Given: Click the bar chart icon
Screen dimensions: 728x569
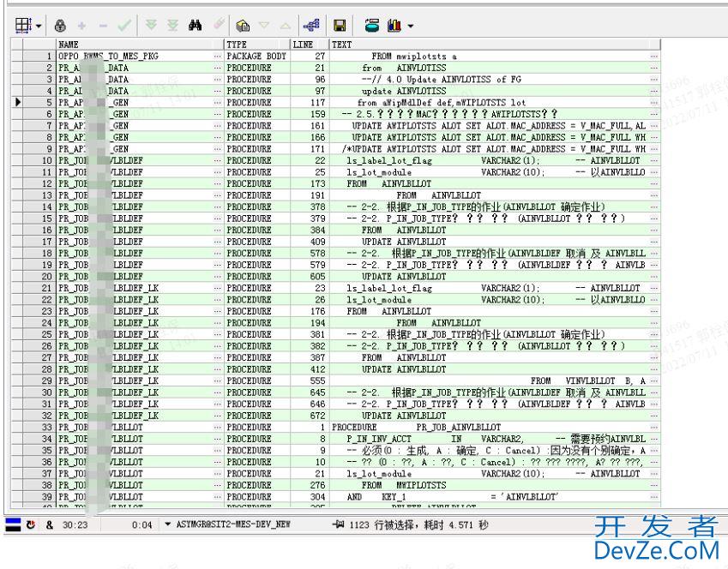Looking at the screenshot, I should tap(394, 25).
